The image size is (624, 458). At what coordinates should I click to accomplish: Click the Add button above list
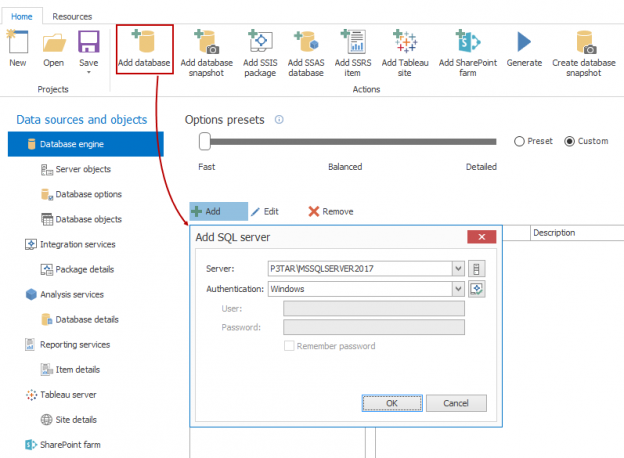218,211
